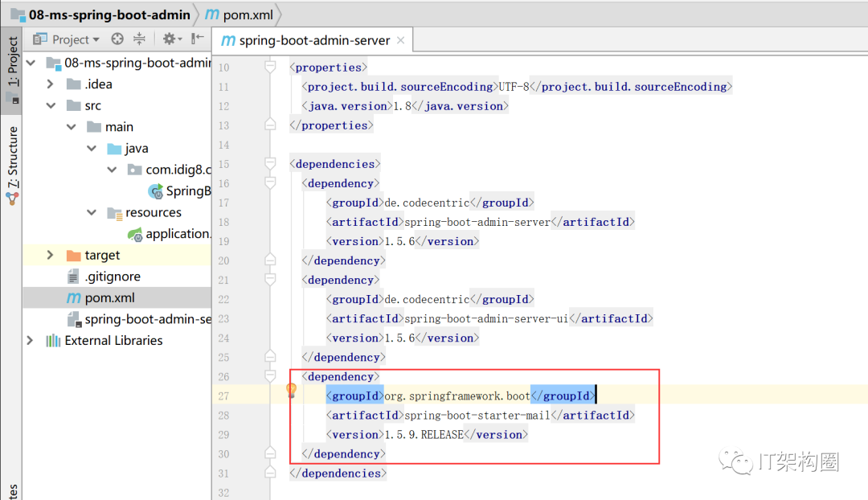The width and height of the screenshot is (868, 500).
Task: Close the spring-boot-admin-server editor tab
Action: click(401, 40)
